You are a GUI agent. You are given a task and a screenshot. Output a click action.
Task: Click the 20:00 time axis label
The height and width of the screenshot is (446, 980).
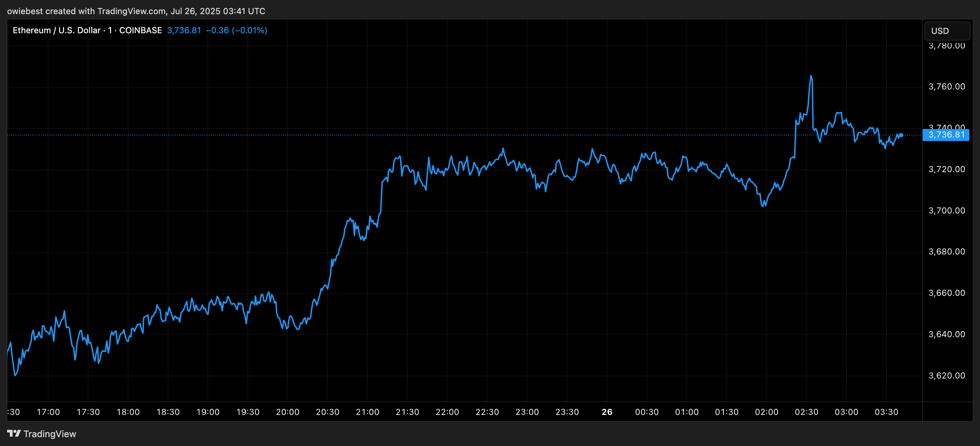click(x=288, y=412)
